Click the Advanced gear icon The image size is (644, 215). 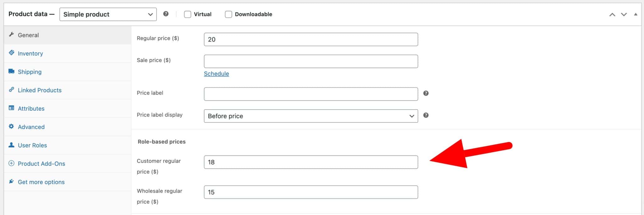point(11,127)
